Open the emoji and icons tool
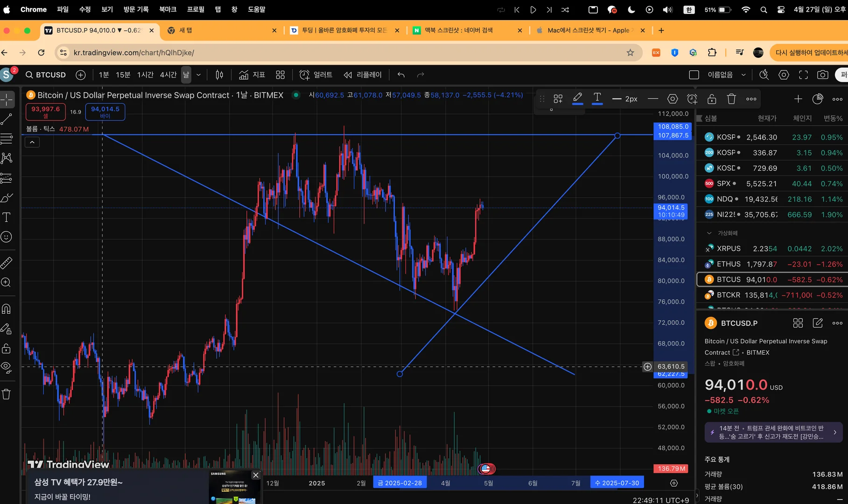The width and height of the screenshot is (848, 504). click(7, 237)
